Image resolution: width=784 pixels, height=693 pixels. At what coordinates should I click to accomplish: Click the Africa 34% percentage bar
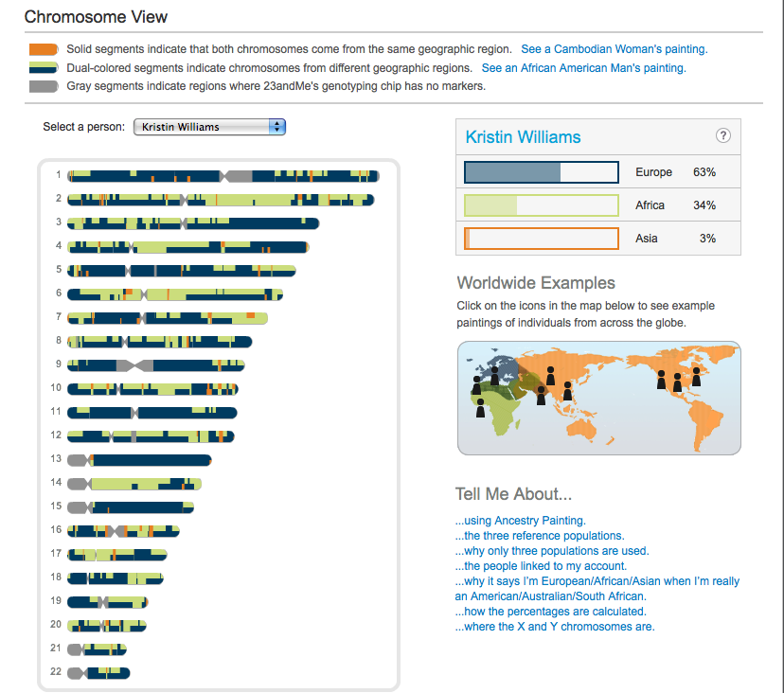[x=541, y=205]
